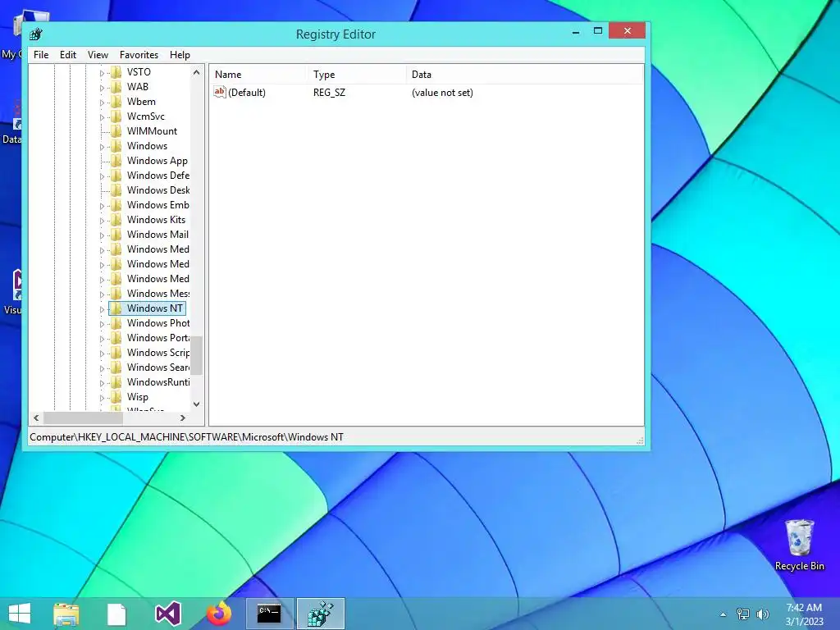Screen dimensions: 840x630
Task: Expand the Wisp registry key
Action: point(102,398)
